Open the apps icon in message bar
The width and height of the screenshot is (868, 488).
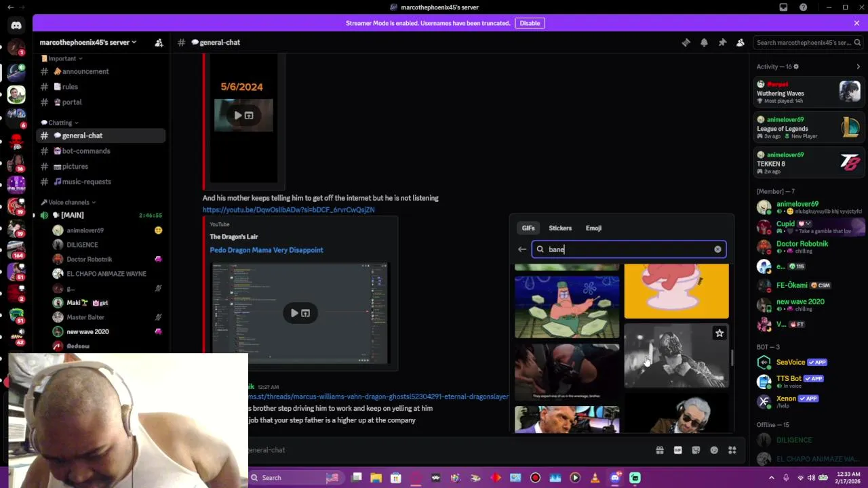pyautogui.click(x=732, y=450)
